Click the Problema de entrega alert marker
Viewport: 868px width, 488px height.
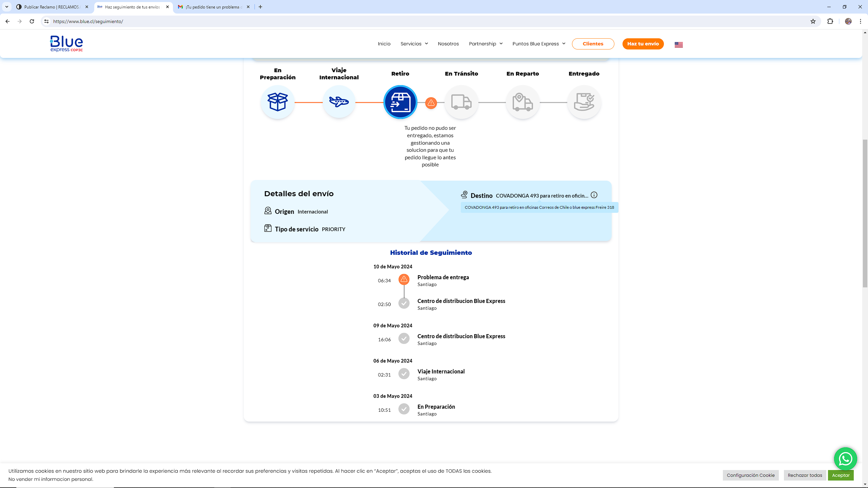pyautogui.click(x=404, y=280)
